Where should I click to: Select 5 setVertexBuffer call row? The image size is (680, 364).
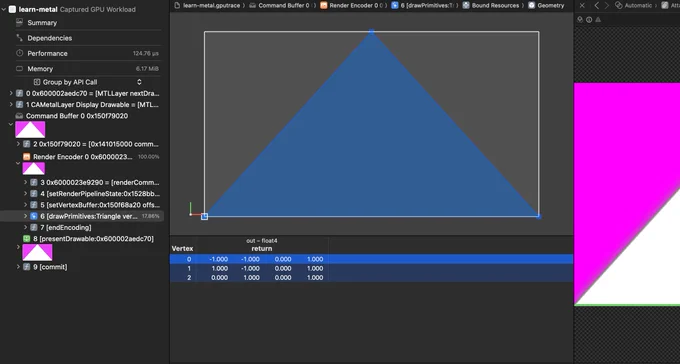tap(82, 205)
